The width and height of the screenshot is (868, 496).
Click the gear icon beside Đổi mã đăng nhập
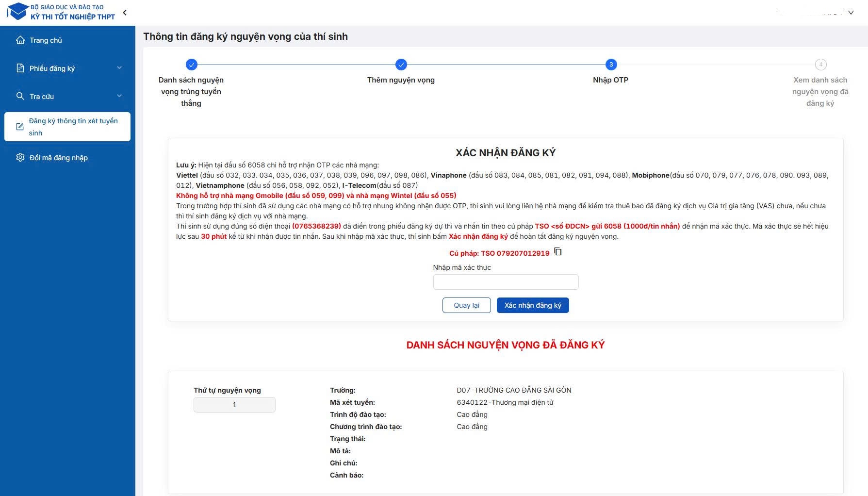click(20, 158)
